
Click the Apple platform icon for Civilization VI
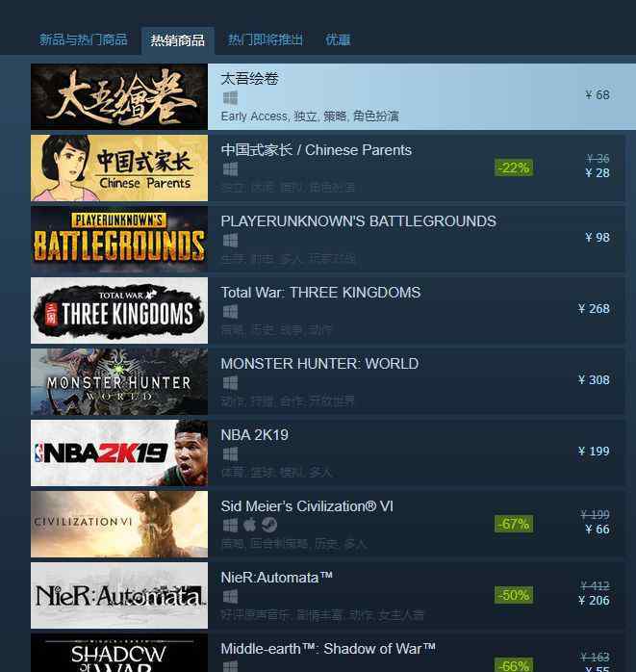point(250,525)
